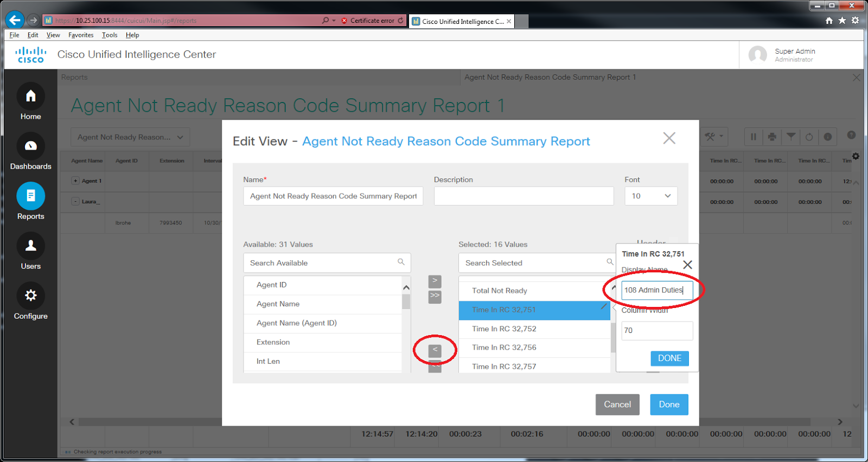Click the Super Admin user avatar
This screenshot has width=868, height=462.
pyautogui.click(x=757, y=55)
